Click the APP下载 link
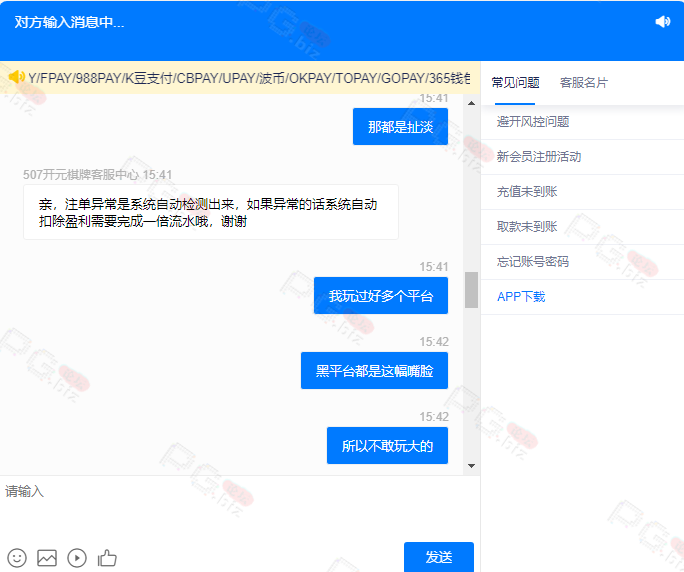Screen dimensions: 684x572 (521, 297)
